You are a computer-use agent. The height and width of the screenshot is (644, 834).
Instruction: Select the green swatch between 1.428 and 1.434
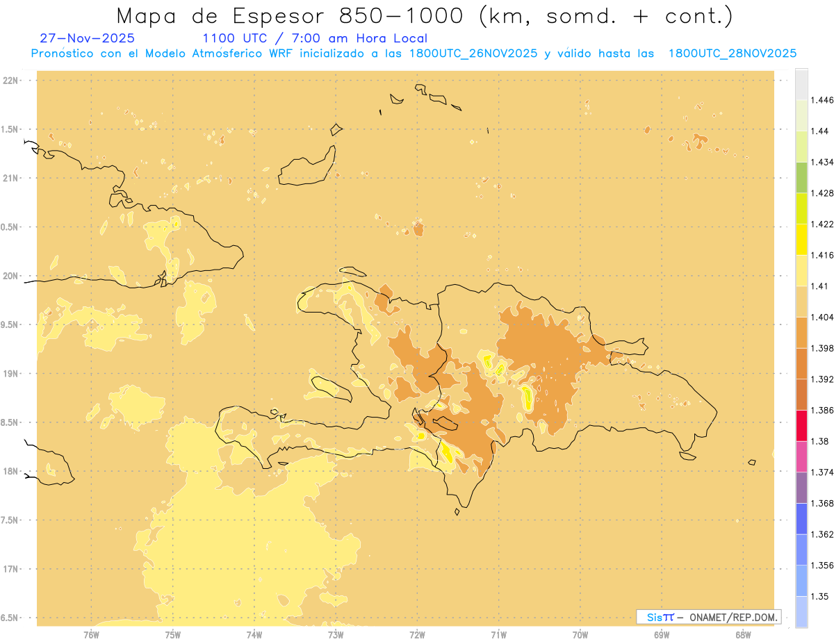click(801, 177)
